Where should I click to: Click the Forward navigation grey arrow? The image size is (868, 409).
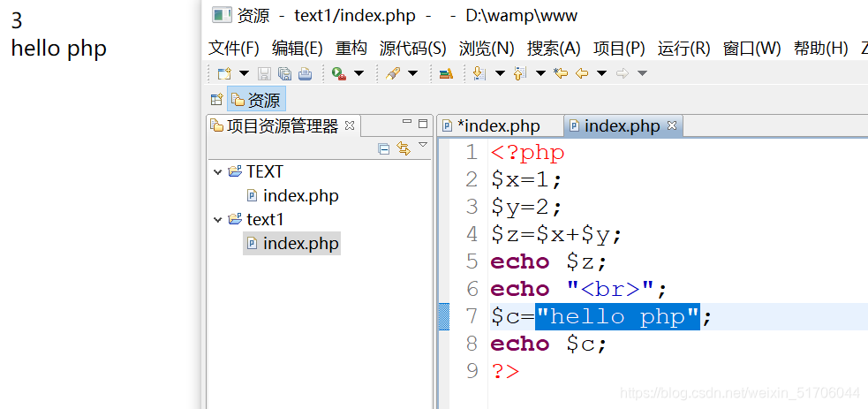(x=623, y=73)
